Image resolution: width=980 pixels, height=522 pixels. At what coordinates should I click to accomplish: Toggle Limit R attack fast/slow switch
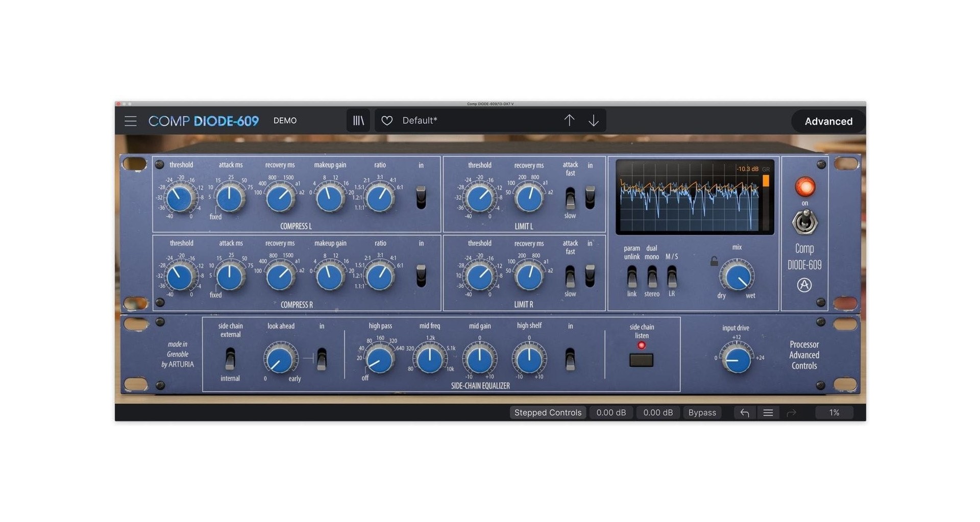click(x=570, y=277)
